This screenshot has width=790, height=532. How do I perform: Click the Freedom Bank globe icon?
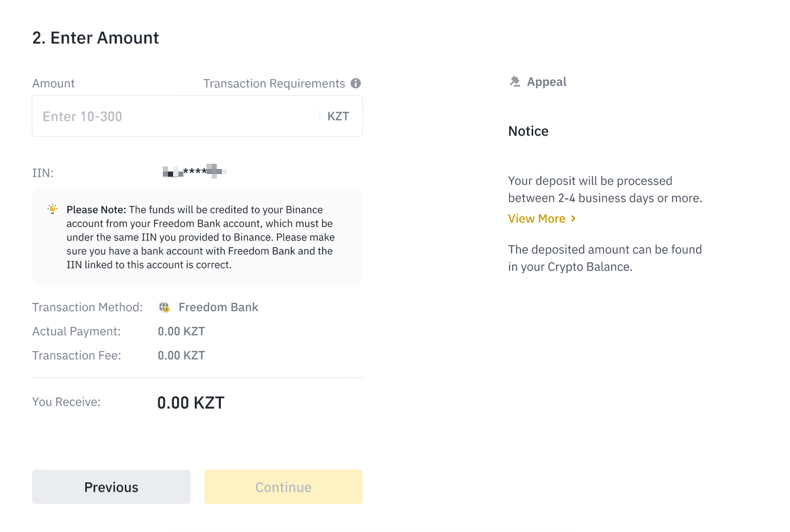pyautogui.click(x=164, y=307)
